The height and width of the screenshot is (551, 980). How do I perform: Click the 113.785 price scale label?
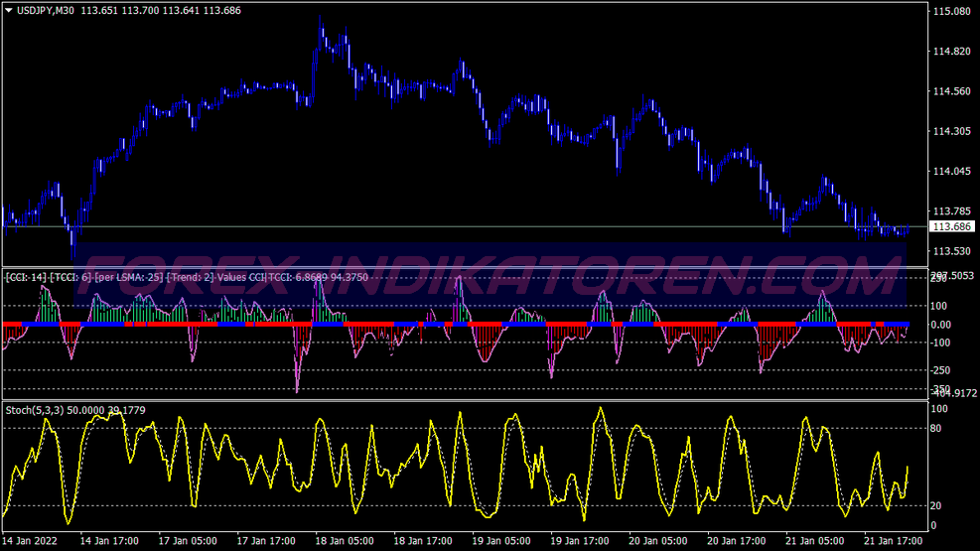pyautogui.click(x=952, y=211)
